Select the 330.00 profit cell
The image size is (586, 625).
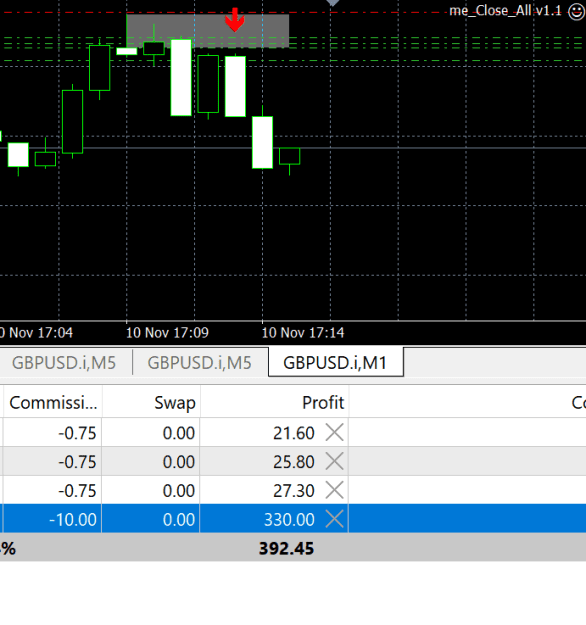click(x=274, y=519)
